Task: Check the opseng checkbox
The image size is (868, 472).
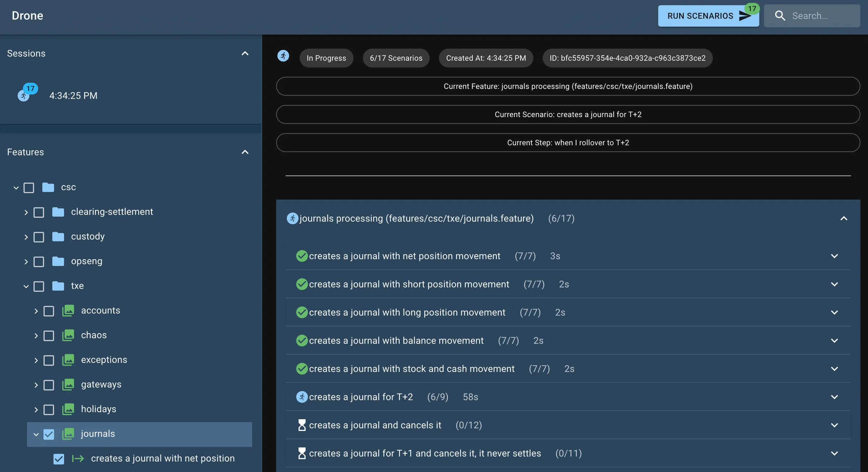Action: [x=39, y=262]
